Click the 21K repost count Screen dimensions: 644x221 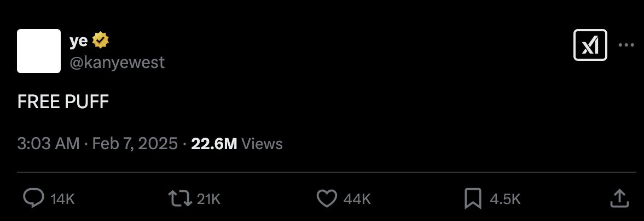pos(208,199)
